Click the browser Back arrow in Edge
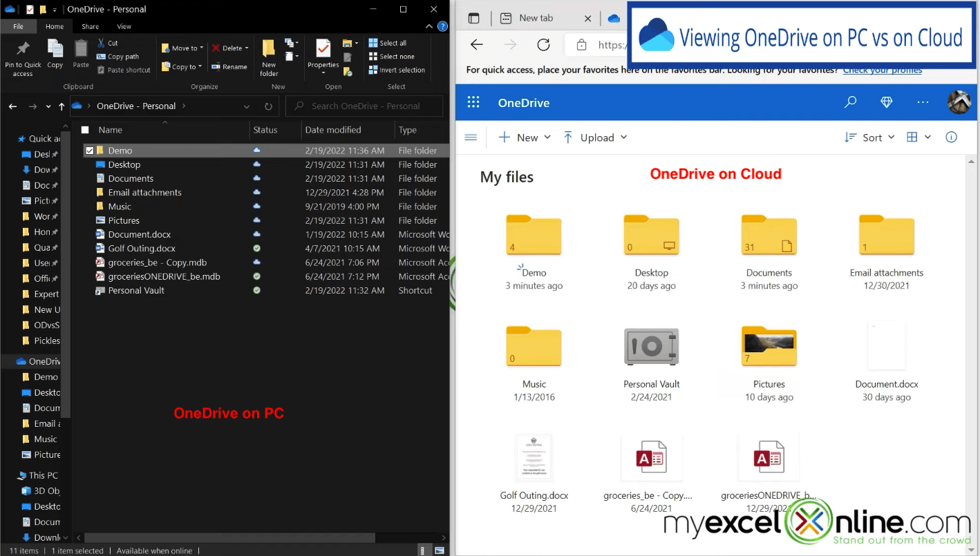The image size is (980, 556). pyautogui.click(x=476, y=45)
